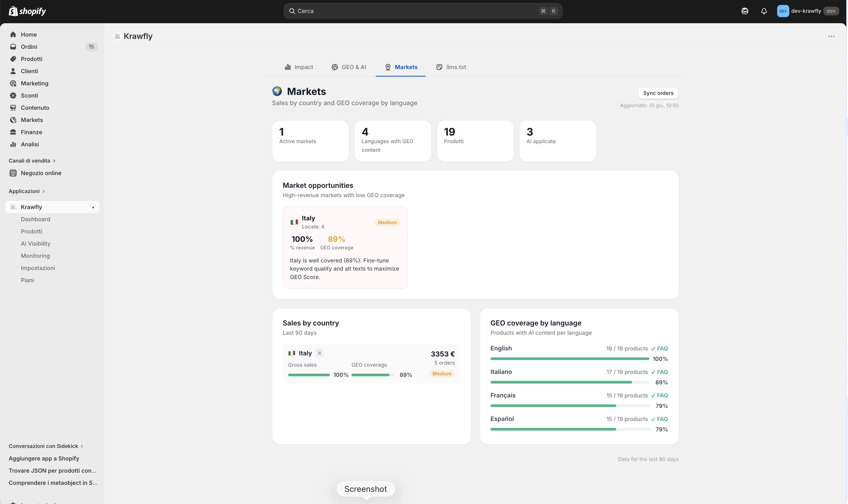Viewport: 848px width, 504px height.
Task: Click the Screenshot tooltip bubble
Action: click(366, 489)
